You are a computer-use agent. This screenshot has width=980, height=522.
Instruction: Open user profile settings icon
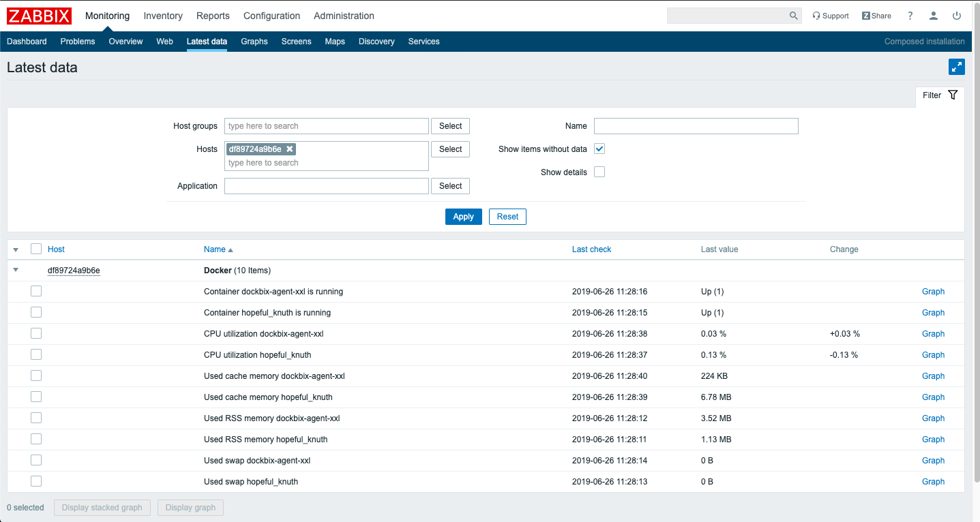coord(933,15)
